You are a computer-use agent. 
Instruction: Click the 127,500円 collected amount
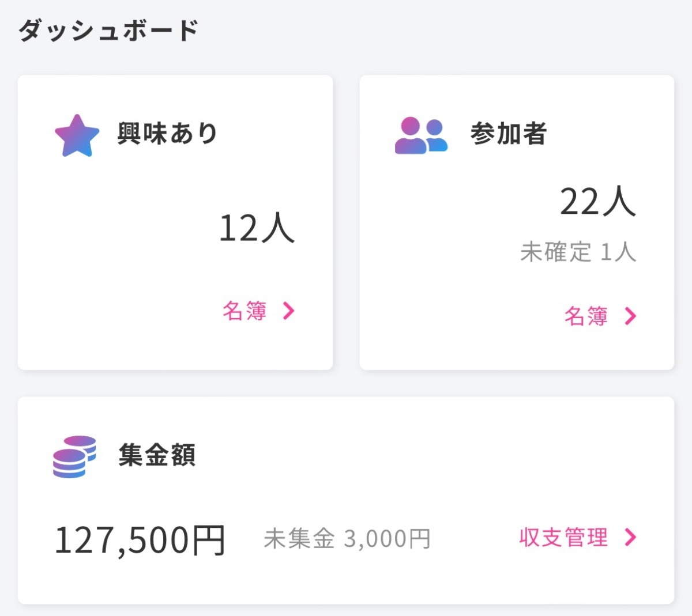pos(140,540)
